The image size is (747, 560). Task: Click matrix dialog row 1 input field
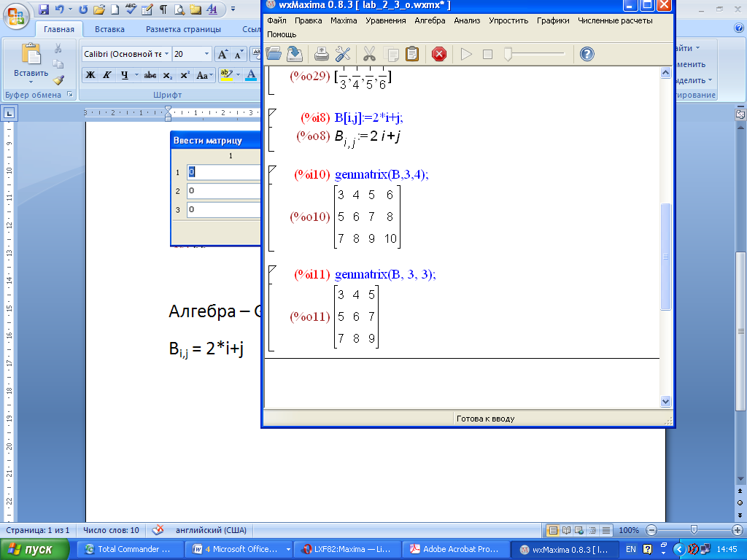pos(223,172)
